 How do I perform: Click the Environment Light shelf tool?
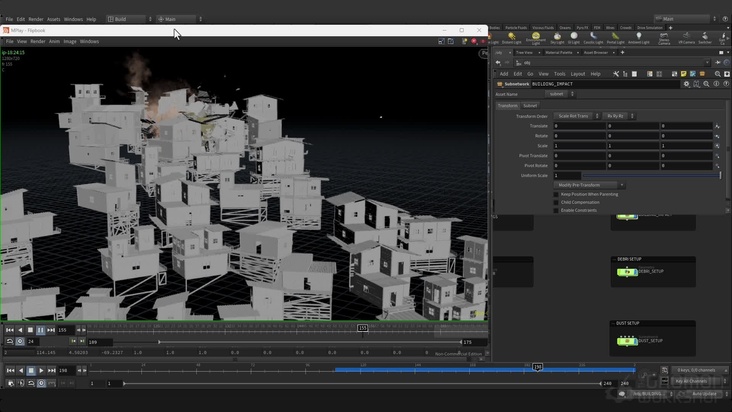(535, 38)
